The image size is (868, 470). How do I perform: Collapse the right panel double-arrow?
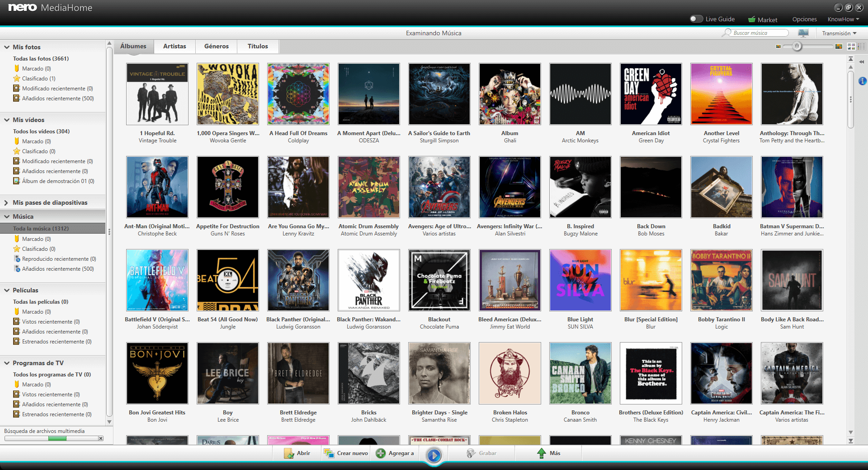pyautogui.click(x=862, y=62)
